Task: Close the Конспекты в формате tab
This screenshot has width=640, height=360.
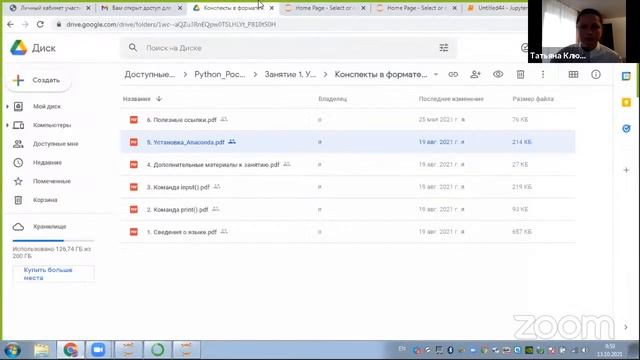Action: pos(271,8)
